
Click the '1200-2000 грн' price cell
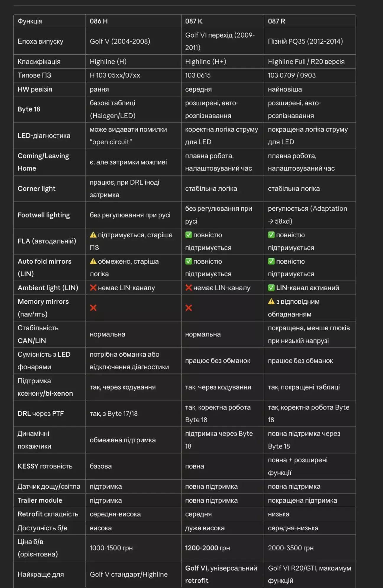point(207,548)
